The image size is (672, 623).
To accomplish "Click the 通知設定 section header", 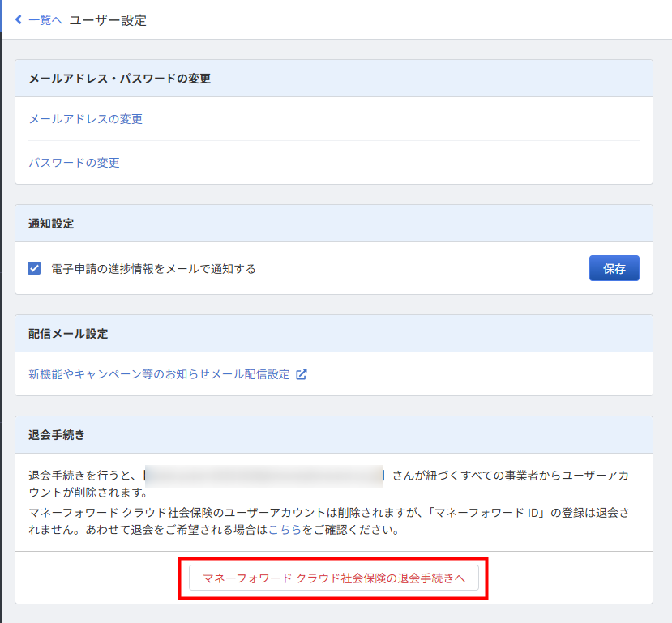I will [x=51, y=224].
